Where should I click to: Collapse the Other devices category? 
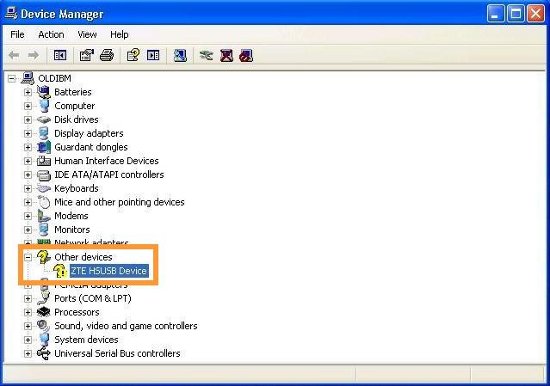click(28, 257)
